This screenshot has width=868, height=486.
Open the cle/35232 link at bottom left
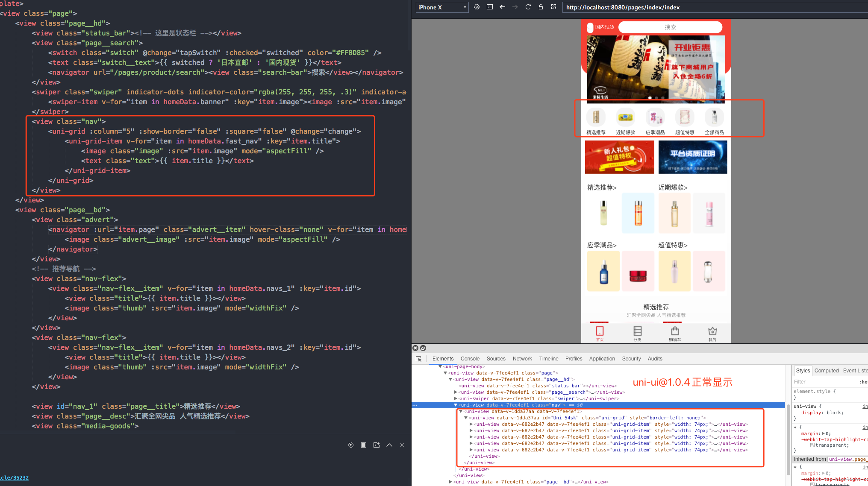click(15, 477)
